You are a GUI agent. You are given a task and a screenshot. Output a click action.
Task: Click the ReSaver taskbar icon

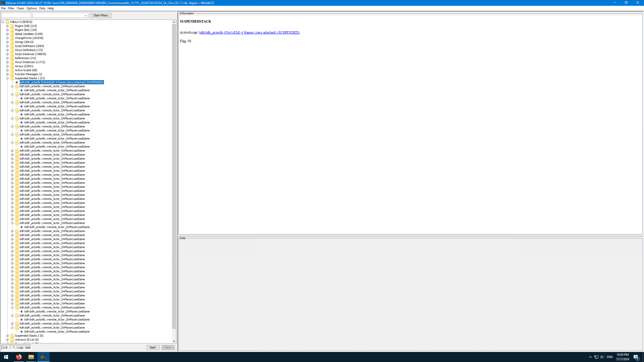click(x=43, y=357)
